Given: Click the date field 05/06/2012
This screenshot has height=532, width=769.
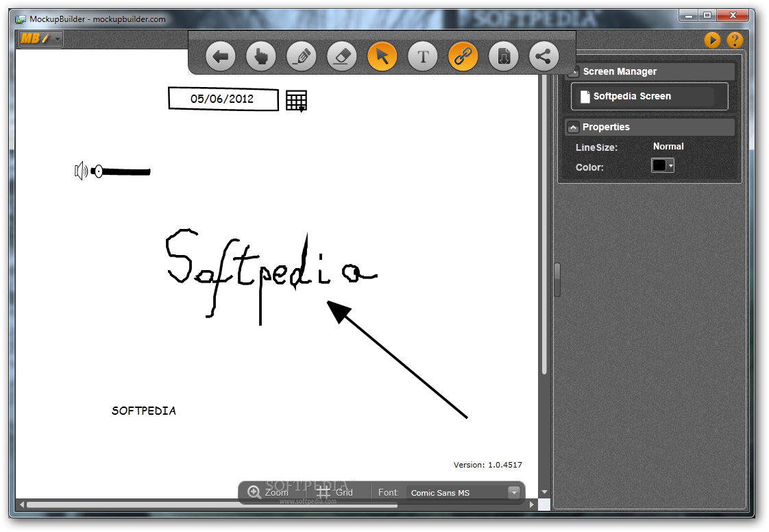Looking at the screenshot, I should click(223, 99).
